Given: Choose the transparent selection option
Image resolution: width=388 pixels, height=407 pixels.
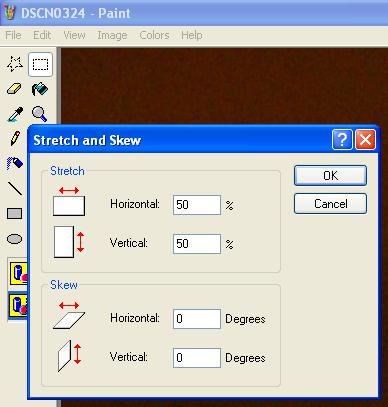Looking at the screenshot, I should pyautogui.click(x=19, y=306).
